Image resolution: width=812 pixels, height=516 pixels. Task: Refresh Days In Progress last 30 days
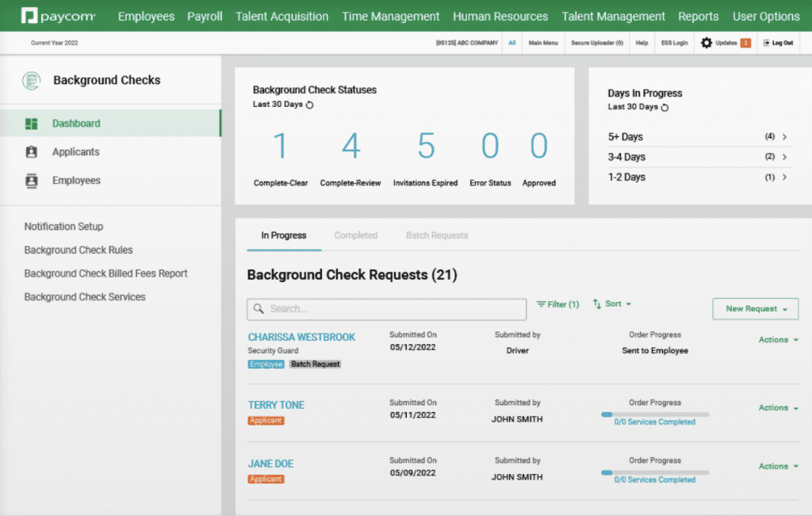[x=665, y=107]
